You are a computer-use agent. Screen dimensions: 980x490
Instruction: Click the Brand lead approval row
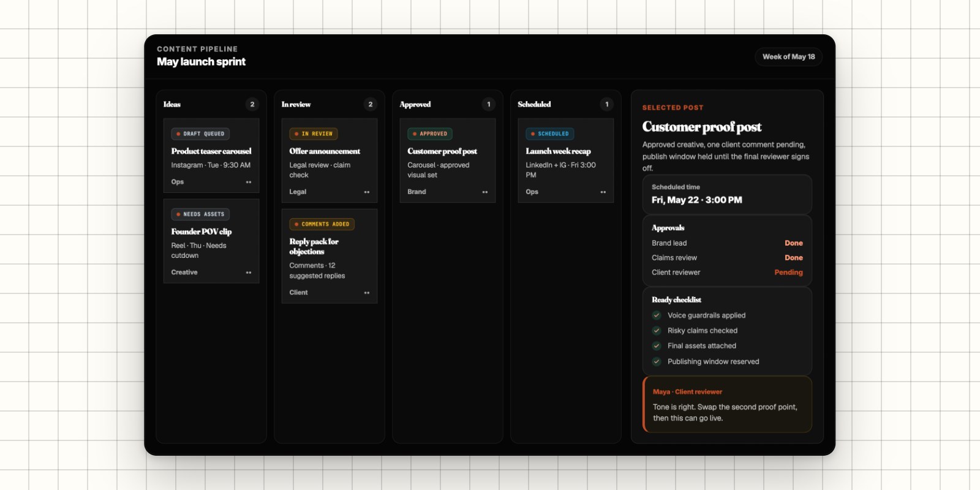[727, 243]
